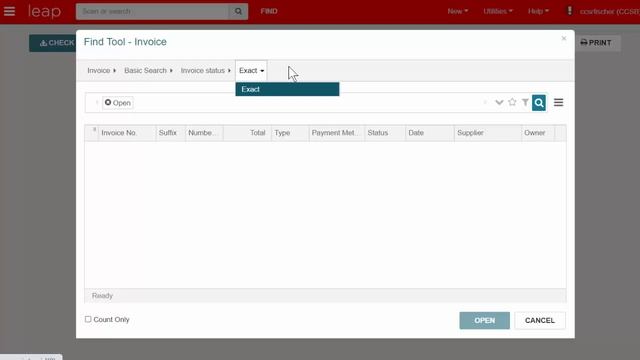Sort by the Type column
The width and height of the screenshot is (640, 360).
pos(290,133)
